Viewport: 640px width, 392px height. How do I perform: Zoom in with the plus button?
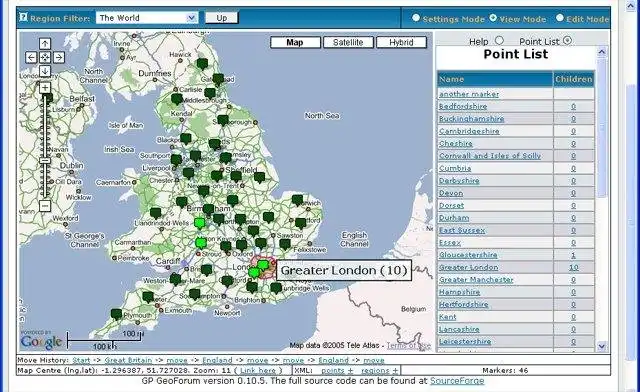tap(45, 87)
